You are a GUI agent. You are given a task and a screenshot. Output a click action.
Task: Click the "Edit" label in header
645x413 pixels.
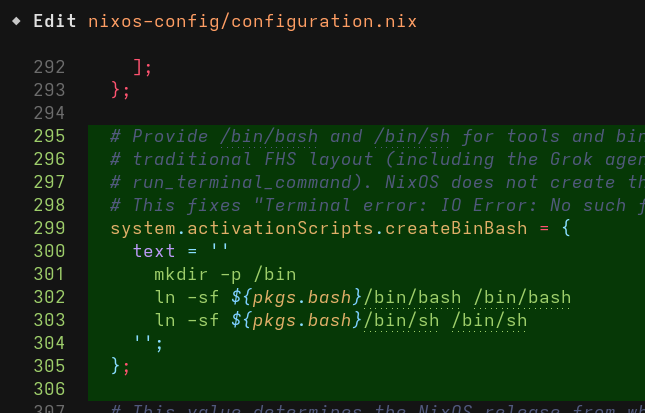(x=55, y=21)
